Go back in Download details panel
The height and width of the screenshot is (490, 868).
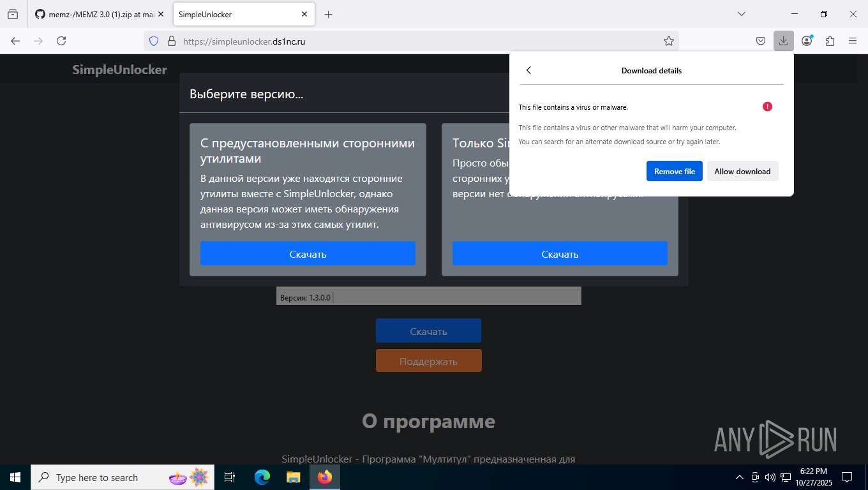point(528,71)
